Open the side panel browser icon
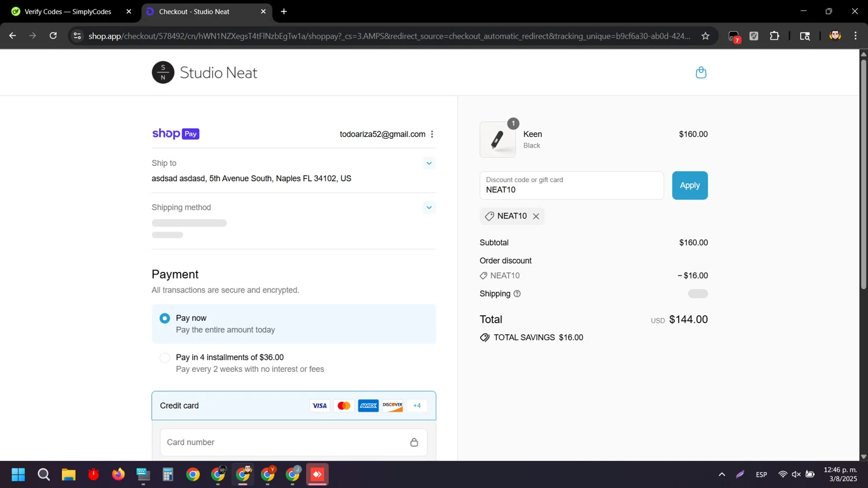The width and height of the screenshot is (868, 488). (x=804, y=36)
